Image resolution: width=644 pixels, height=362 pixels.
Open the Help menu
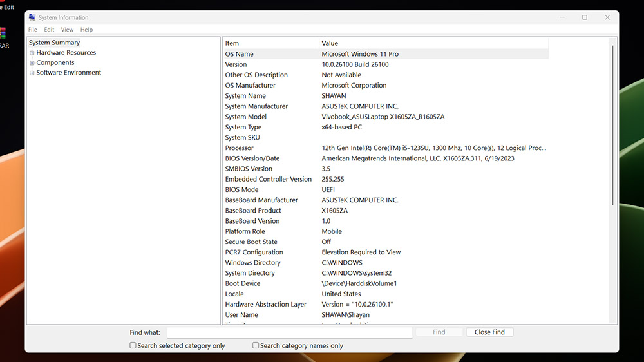86,30
